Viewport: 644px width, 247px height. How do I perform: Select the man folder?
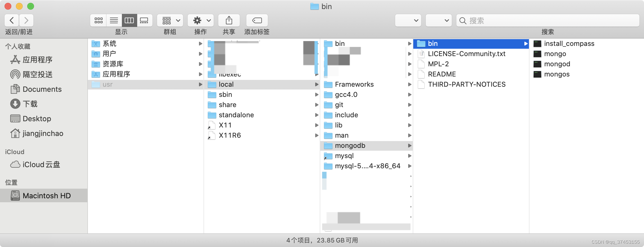click(367, 135)
